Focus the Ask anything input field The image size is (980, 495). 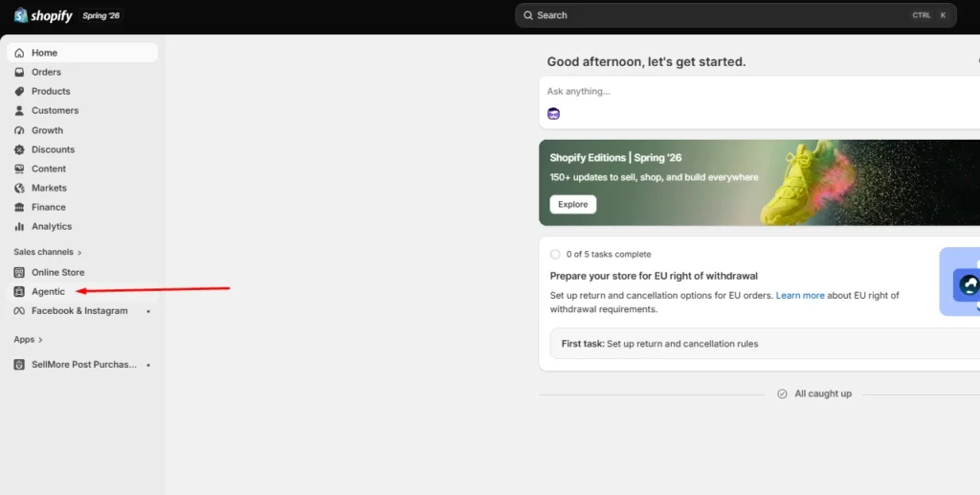(x=759, y=91)
